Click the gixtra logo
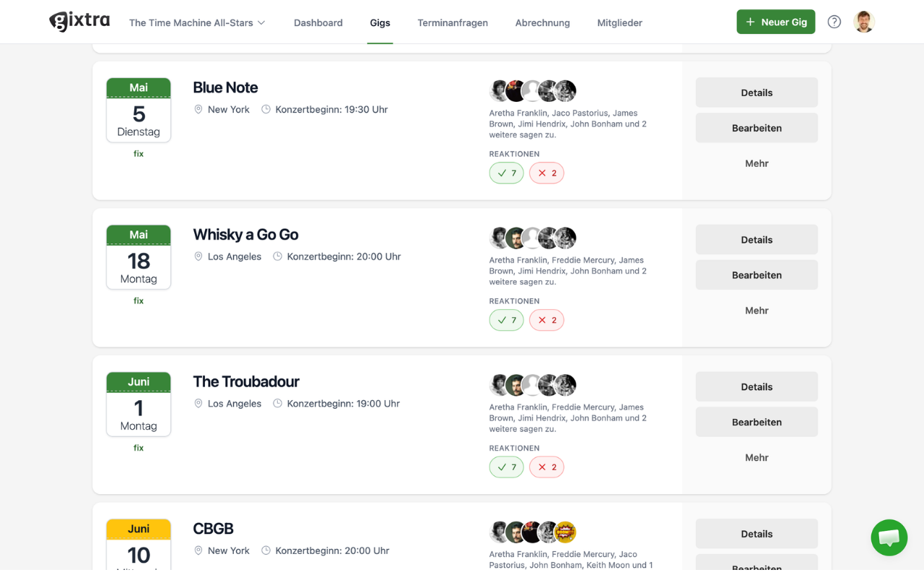The height and width of the screenshot is (575, 924). [79, 21]
